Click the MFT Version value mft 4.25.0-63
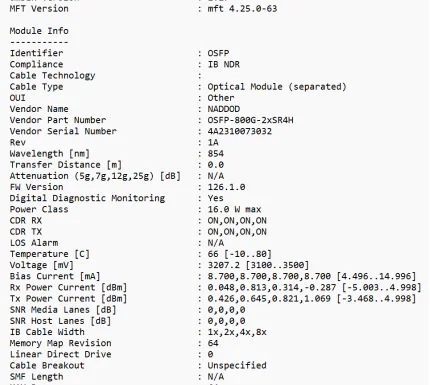 coord(242,9)
